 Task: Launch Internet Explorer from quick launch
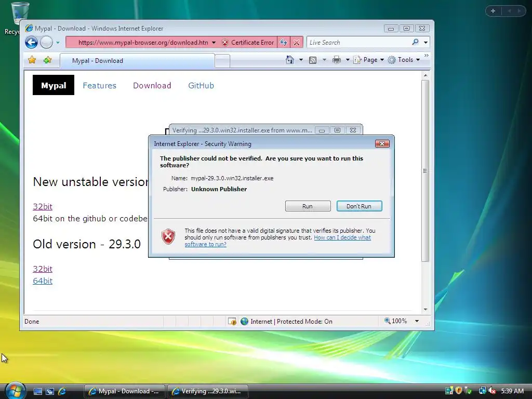coord(62,391)
